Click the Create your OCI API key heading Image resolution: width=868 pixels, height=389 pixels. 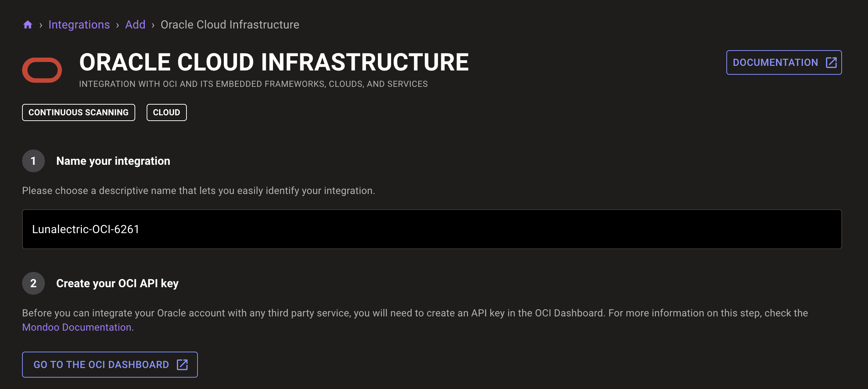tap(117, 283)
